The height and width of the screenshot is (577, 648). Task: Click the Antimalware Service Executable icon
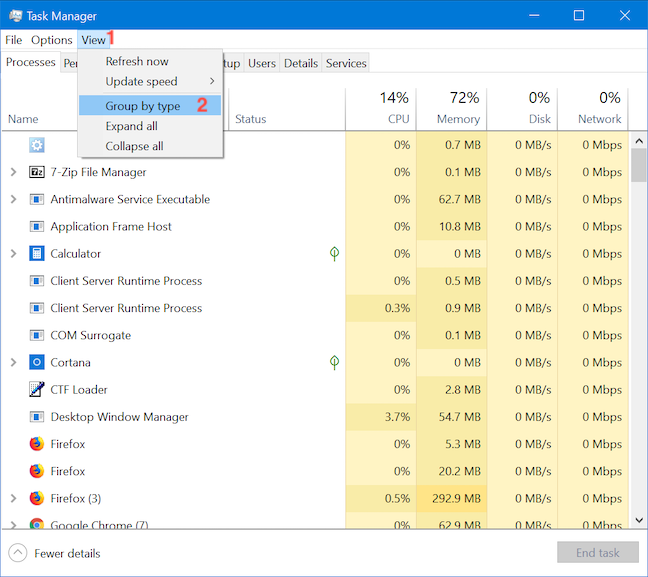point(37,199)
